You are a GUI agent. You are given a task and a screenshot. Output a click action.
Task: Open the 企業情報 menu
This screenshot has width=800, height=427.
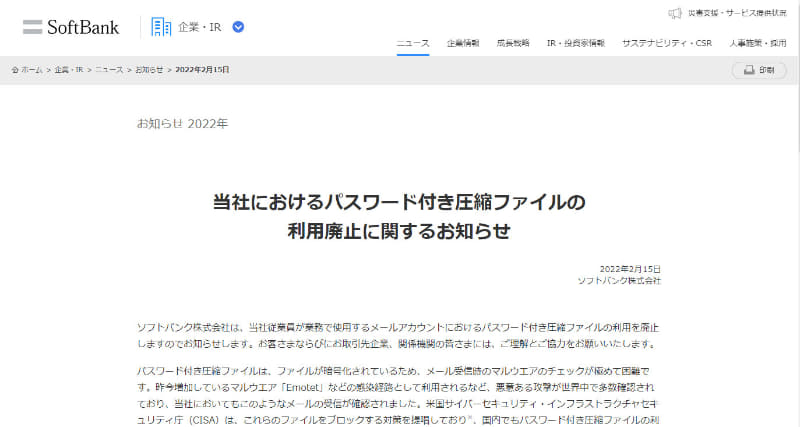tap(463, 43)
